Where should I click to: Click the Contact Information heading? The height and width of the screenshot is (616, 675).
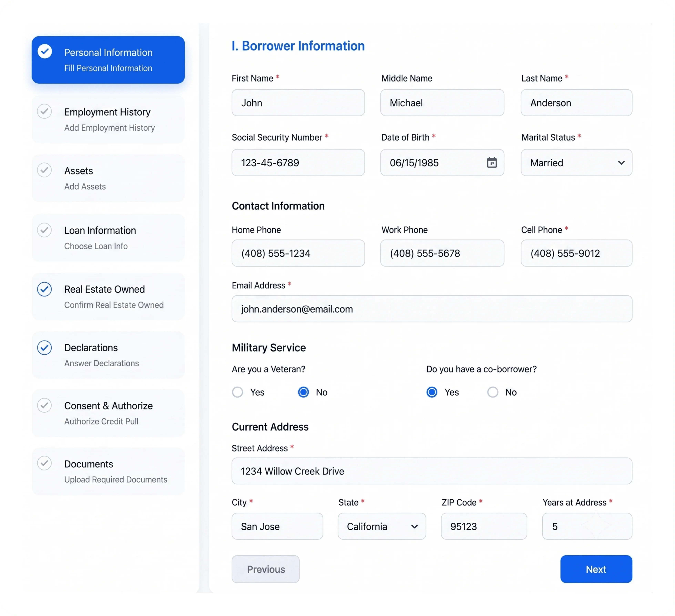point(278,206)
